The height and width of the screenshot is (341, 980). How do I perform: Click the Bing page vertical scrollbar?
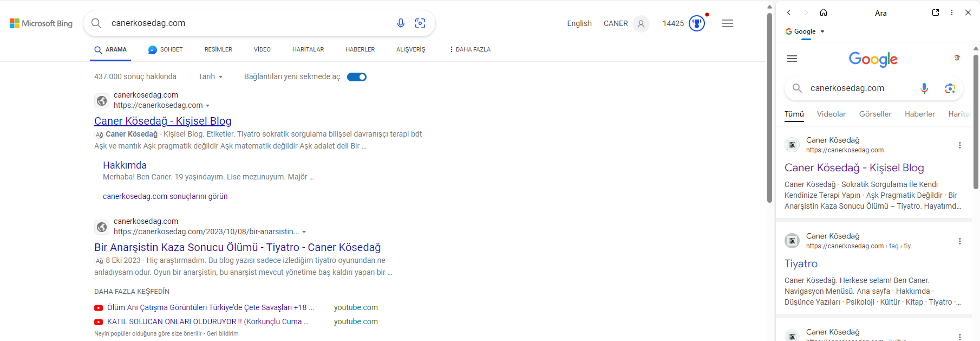click(x=769, y=108)
